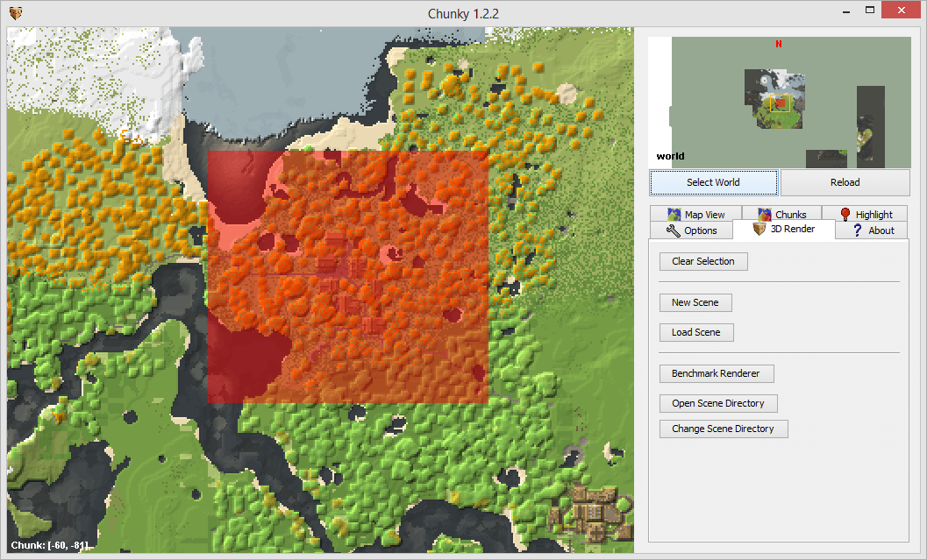Create a New Scene
Screen dimensions: 927x560
[x=695, y=302]
